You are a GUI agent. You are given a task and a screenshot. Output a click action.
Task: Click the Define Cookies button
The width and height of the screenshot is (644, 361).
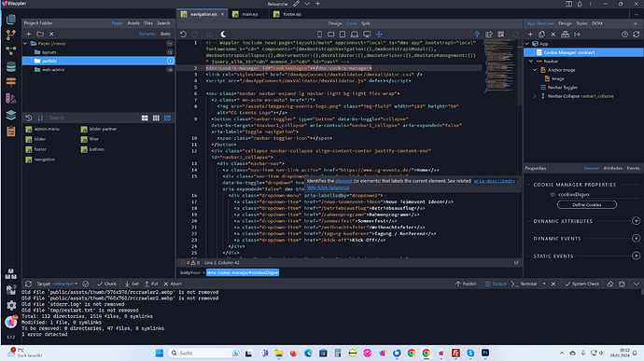point(586,204)
